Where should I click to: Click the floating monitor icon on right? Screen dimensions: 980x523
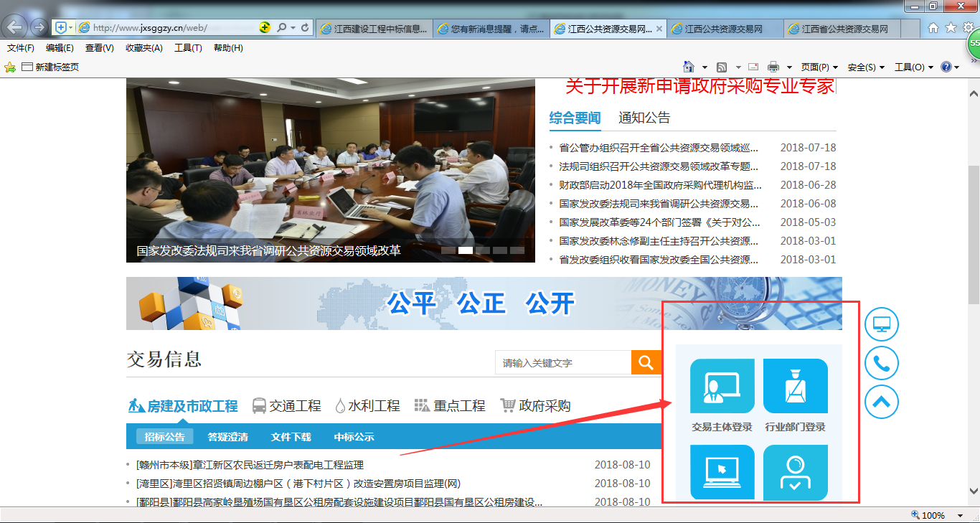click(x=881, y=324)
